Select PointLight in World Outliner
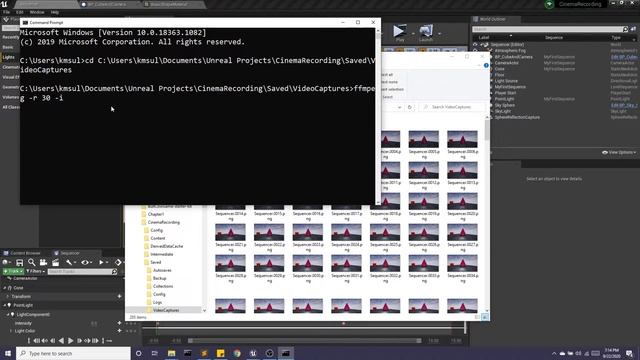 tap(504, 99)
